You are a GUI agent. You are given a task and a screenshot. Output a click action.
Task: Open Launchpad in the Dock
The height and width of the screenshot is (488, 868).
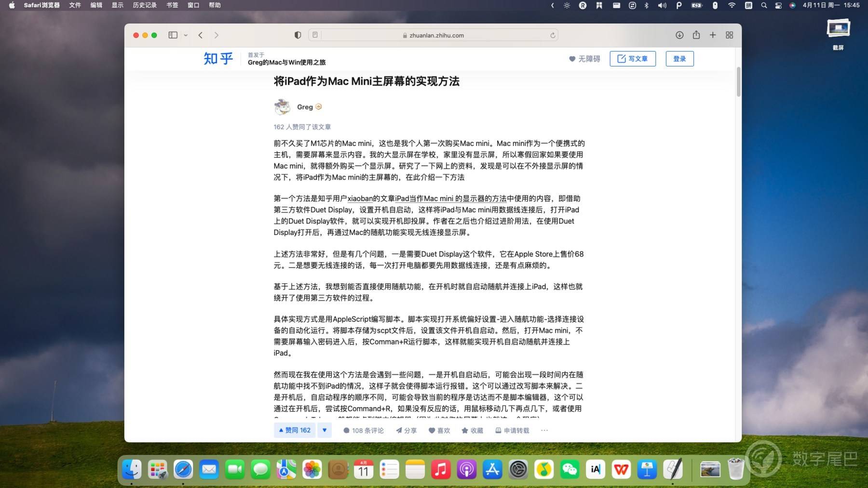click(x=157, y=469)
